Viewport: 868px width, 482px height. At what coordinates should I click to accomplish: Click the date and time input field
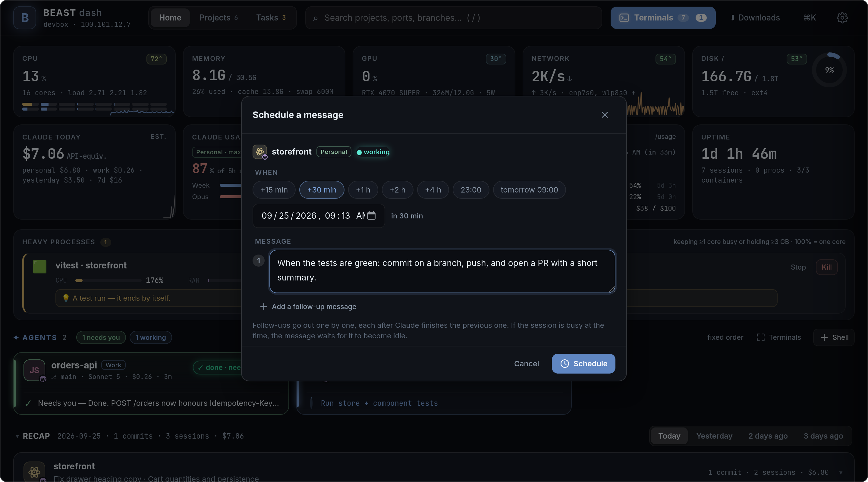pos(319,216)
